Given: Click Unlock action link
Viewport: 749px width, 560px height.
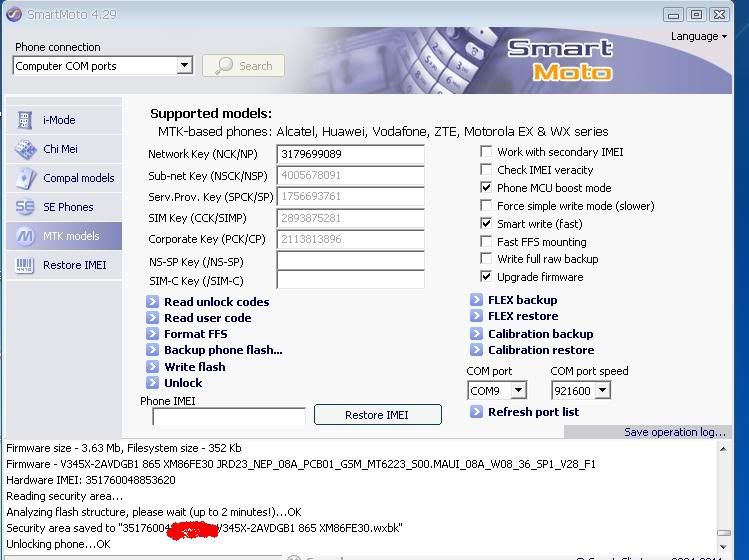Looking at the screenshot, I should coord(183,383).
